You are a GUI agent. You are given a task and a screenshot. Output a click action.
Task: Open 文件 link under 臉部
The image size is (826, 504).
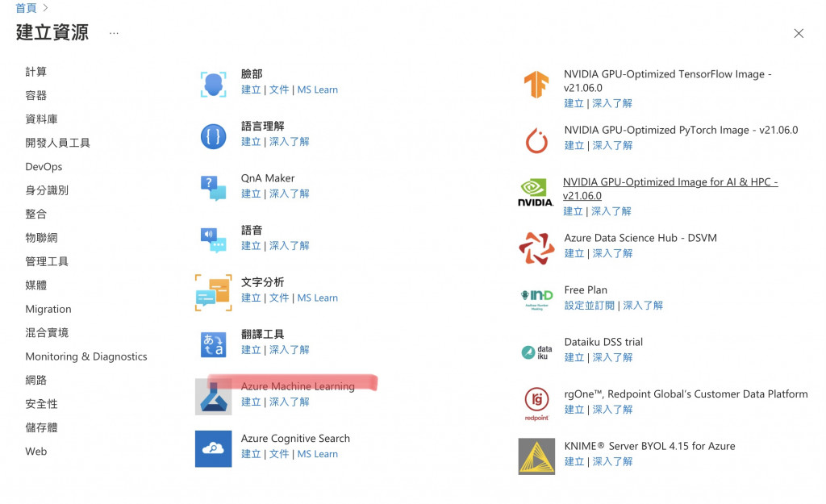point(279,90)
